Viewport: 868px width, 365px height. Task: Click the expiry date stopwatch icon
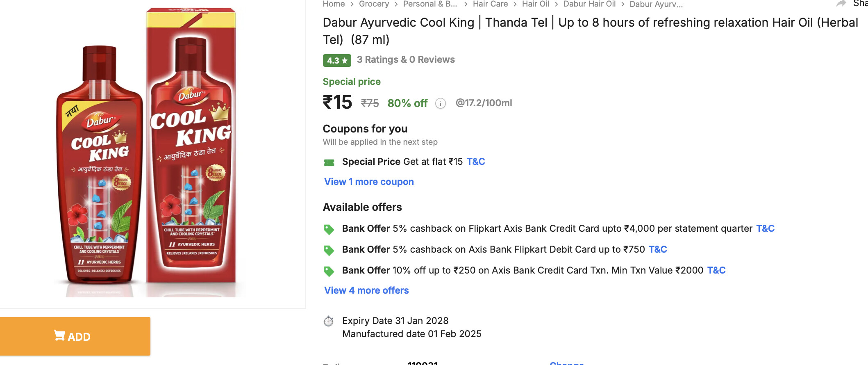pos(329,321)
